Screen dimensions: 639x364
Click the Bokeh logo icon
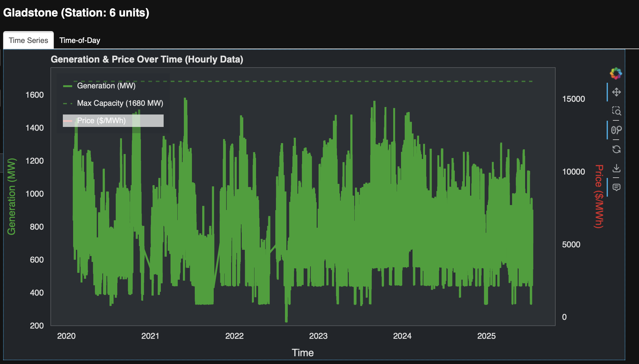pyautogui.click(x=616, y=74)
